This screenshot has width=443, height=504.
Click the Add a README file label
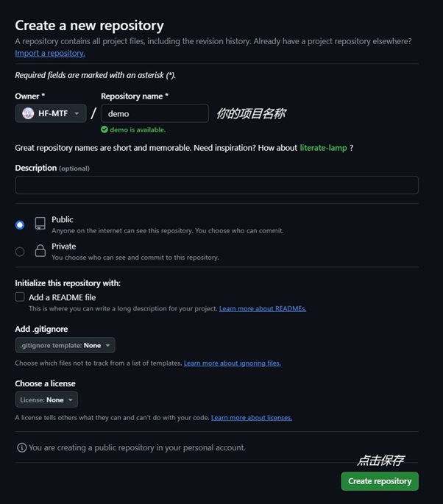click(63, 298)
